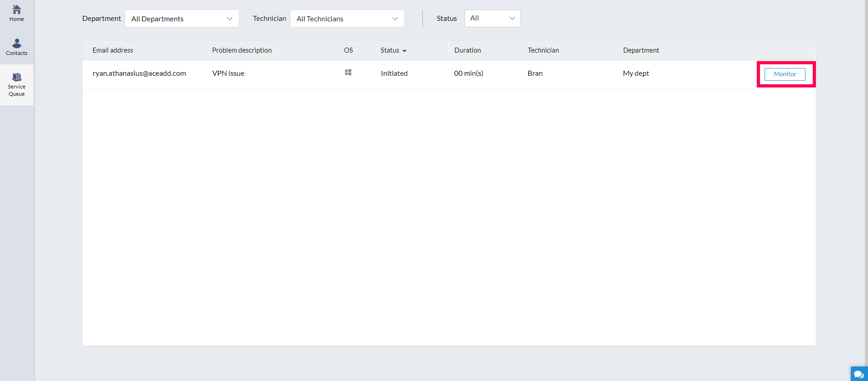Select the Service Queue sidebar icon
The width and height of the screenshot is (868, 381).
coord(17,84)
